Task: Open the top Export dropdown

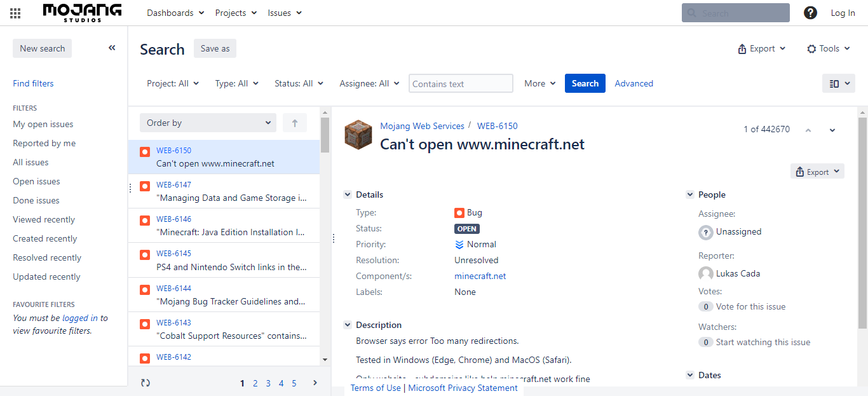Action: tap(761, 48)
